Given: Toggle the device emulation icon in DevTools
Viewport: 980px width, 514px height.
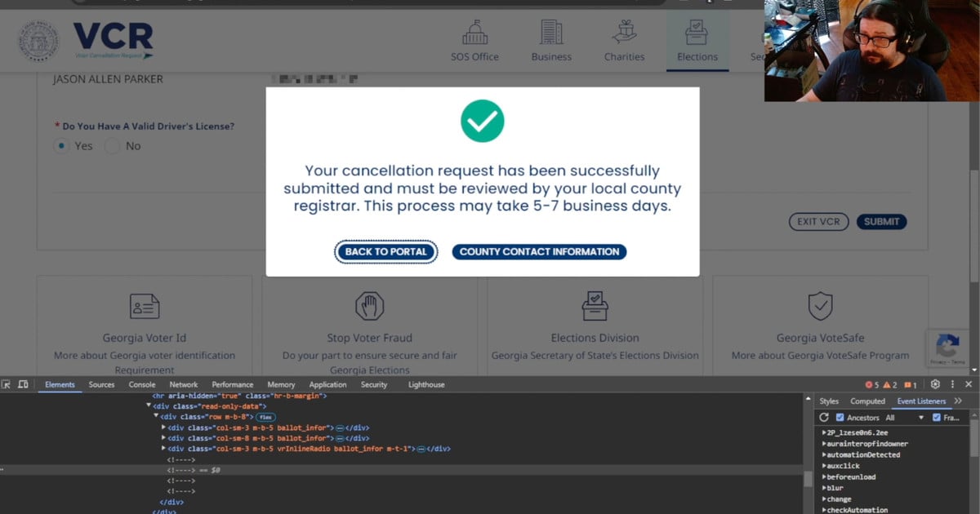Looking at the screenshot, I should click(23, 383).
